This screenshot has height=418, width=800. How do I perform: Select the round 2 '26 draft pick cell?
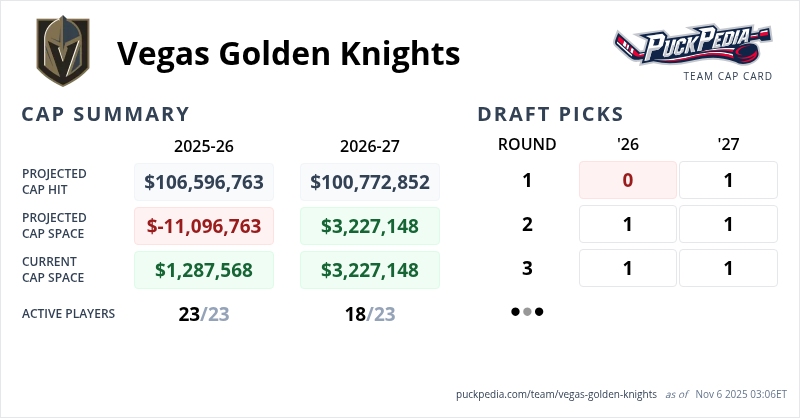pyautogui.click(x=628, y=224)
